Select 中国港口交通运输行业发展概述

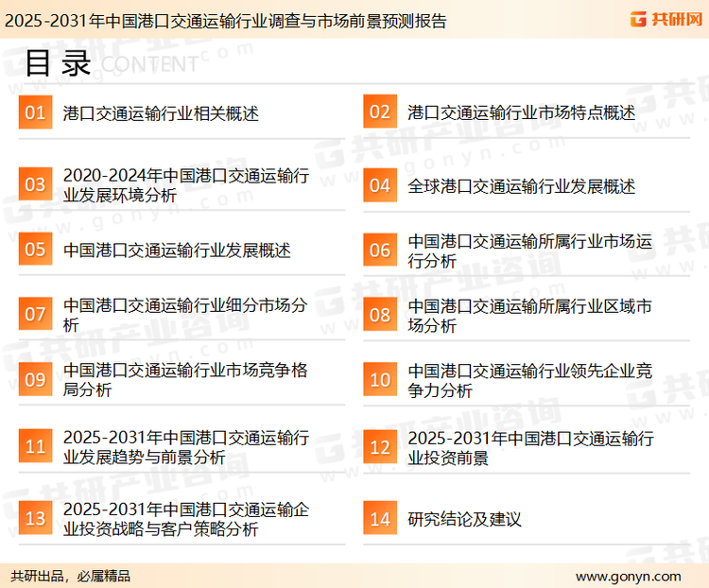(177, 251)
